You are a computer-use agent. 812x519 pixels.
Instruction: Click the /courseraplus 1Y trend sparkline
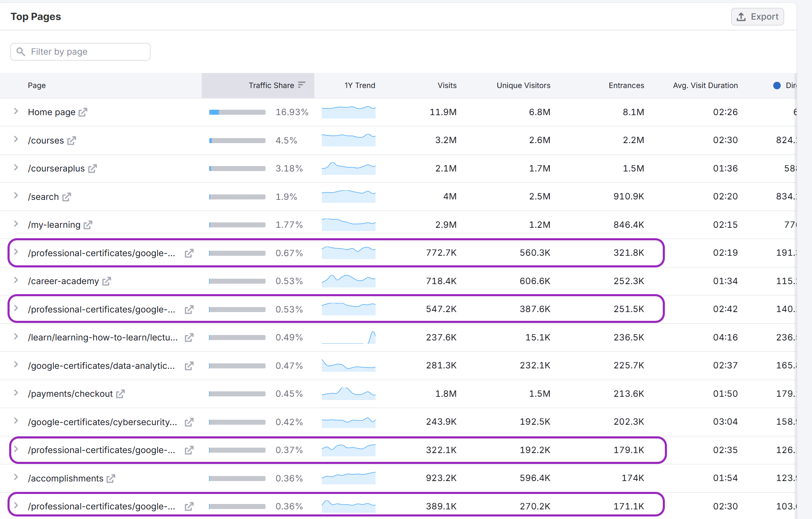(348, 169)
